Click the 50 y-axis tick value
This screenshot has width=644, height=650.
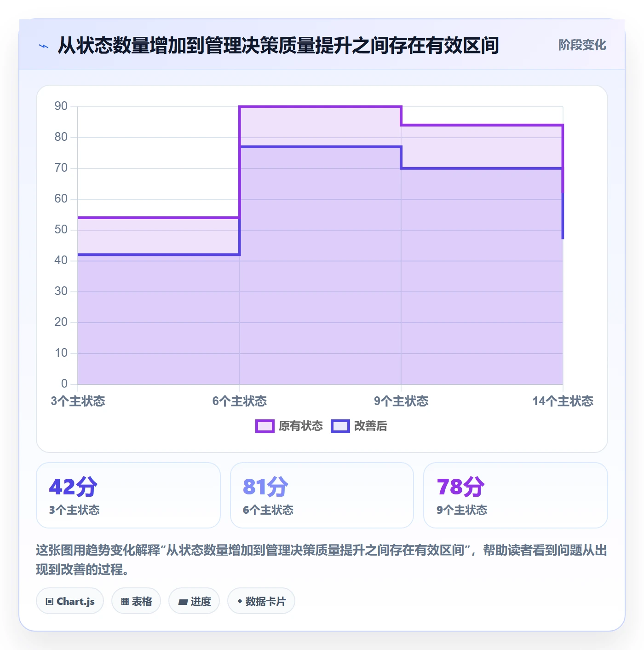(x=61, y=230)
